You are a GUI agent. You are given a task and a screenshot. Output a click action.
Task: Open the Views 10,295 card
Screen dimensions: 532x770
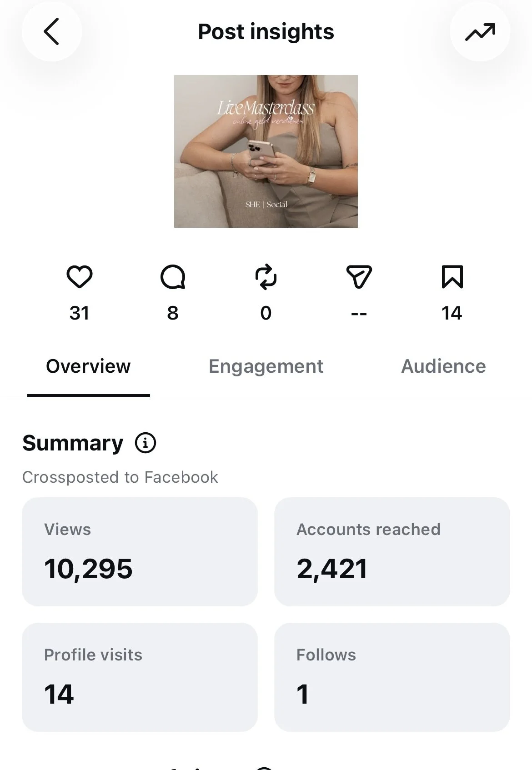(x=140, y=551)
